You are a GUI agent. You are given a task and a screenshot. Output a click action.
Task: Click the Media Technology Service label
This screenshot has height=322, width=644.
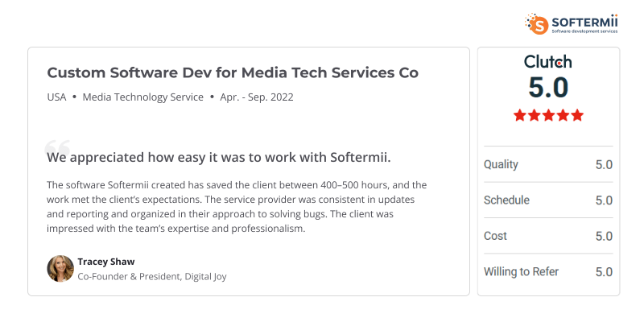pos(143,97)
